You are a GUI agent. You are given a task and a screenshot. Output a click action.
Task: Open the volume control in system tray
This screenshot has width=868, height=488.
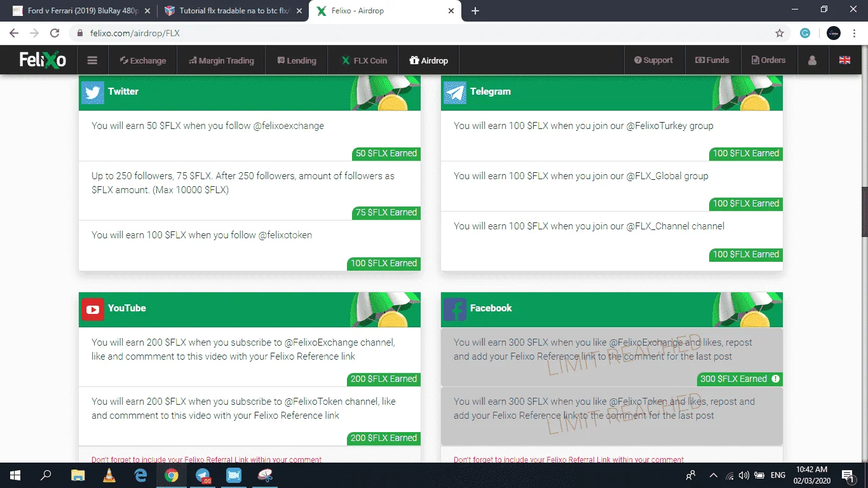pos(743,475)
